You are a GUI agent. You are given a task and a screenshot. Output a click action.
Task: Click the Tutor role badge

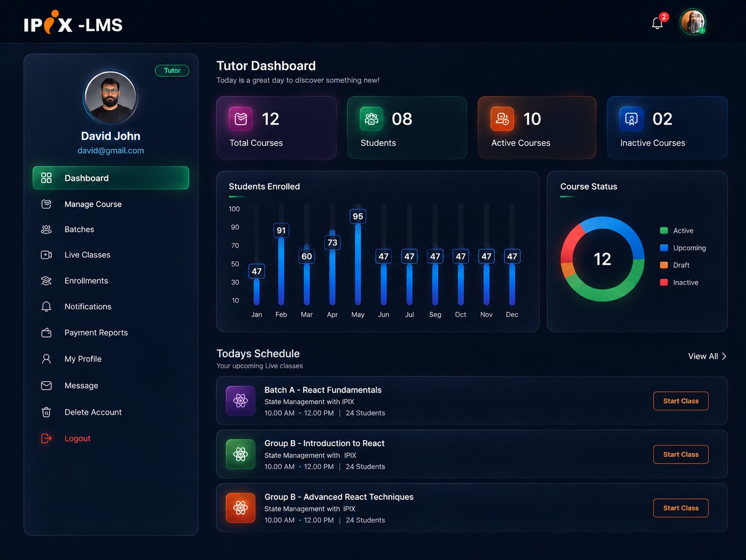coord(172,71)
